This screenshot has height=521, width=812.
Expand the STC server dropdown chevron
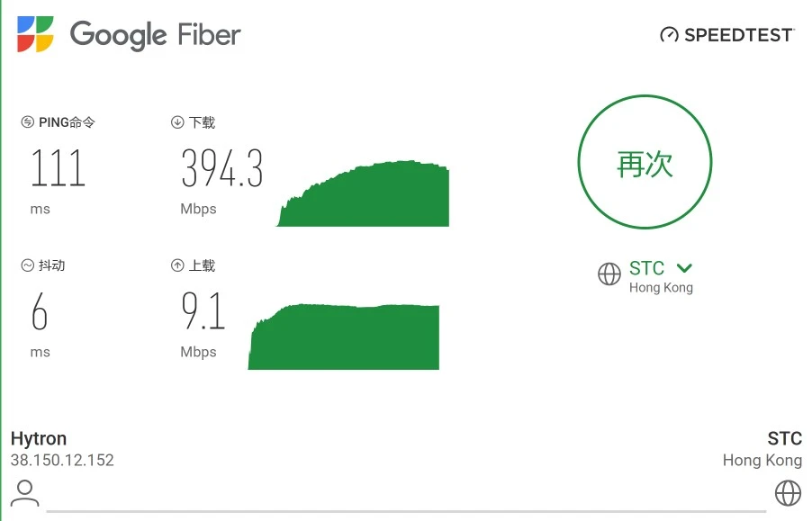point(684,268)
